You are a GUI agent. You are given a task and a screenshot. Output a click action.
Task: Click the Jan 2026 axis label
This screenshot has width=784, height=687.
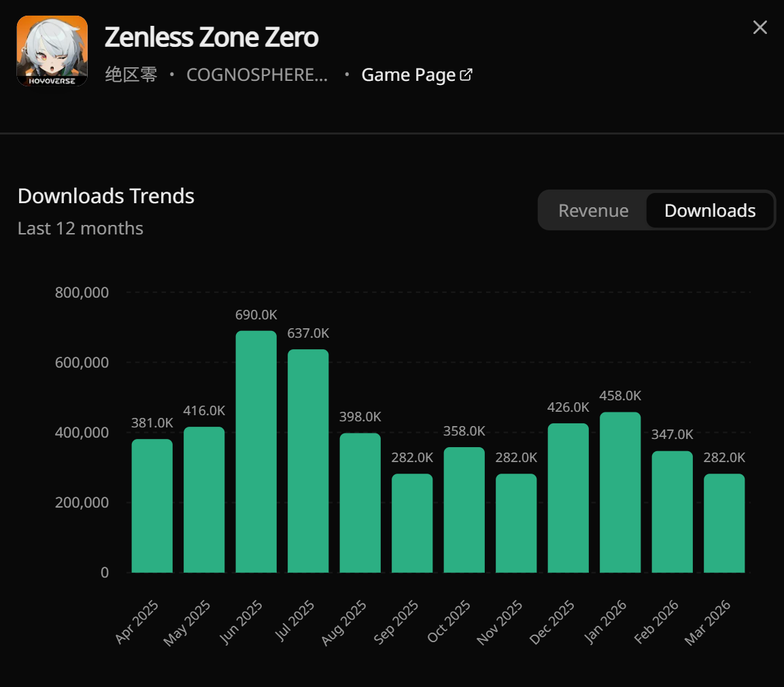pyautogui.click(x=605, y=622)
